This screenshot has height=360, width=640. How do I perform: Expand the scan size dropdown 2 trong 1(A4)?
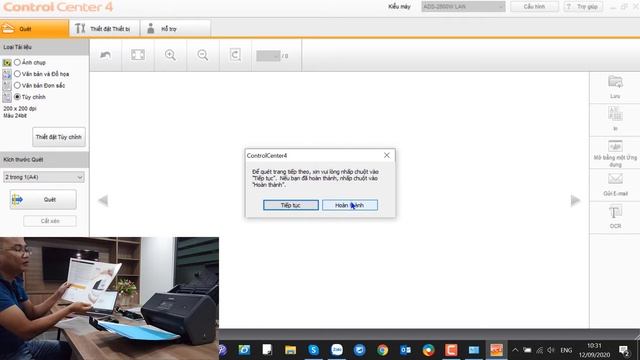coord(44,177)
